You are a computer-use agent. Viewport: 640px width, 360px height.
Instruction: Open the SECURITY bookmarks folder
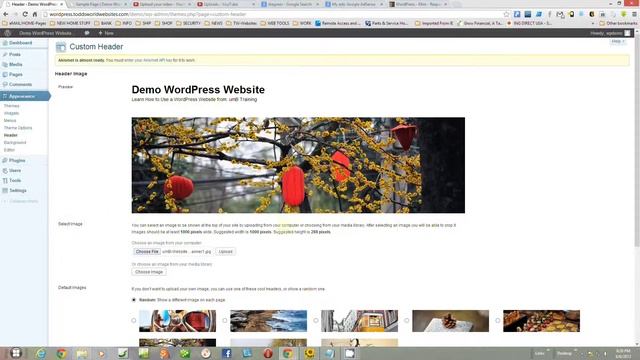(x=188, y=23)
